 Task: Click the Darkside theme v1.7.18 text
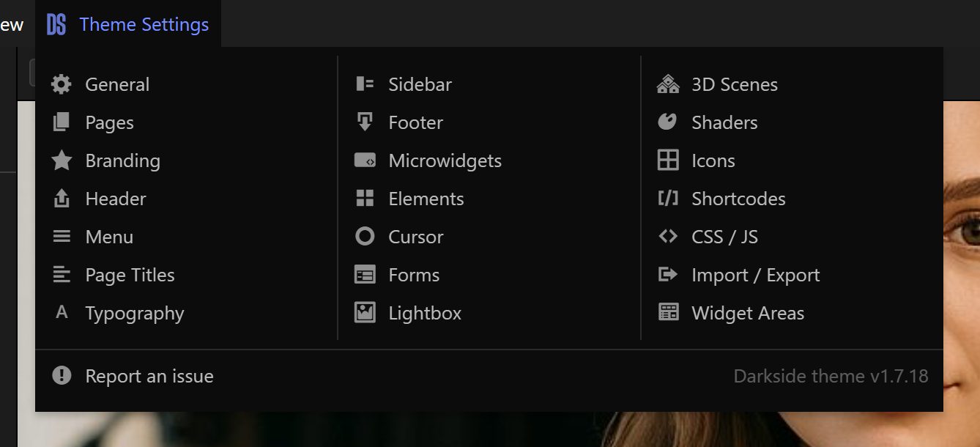point(831,376)
